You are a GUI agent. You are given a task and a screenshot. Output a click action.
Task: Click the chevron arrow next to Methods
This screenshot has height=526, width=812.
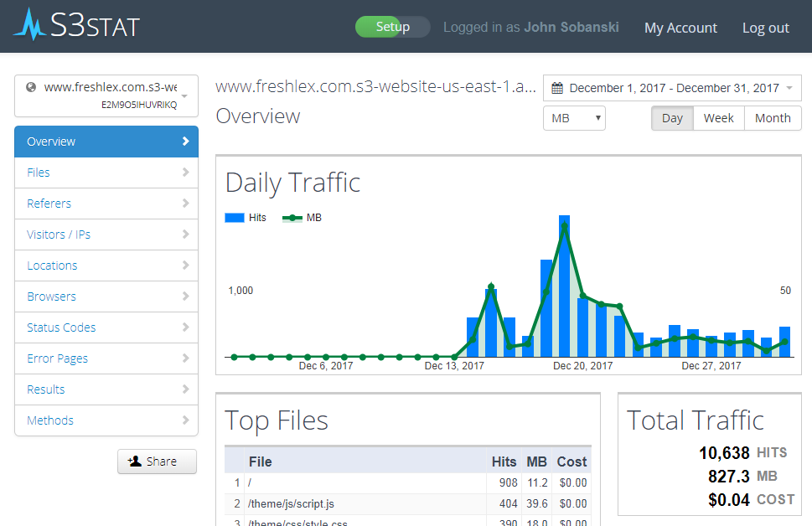click(x=186, y=420)
